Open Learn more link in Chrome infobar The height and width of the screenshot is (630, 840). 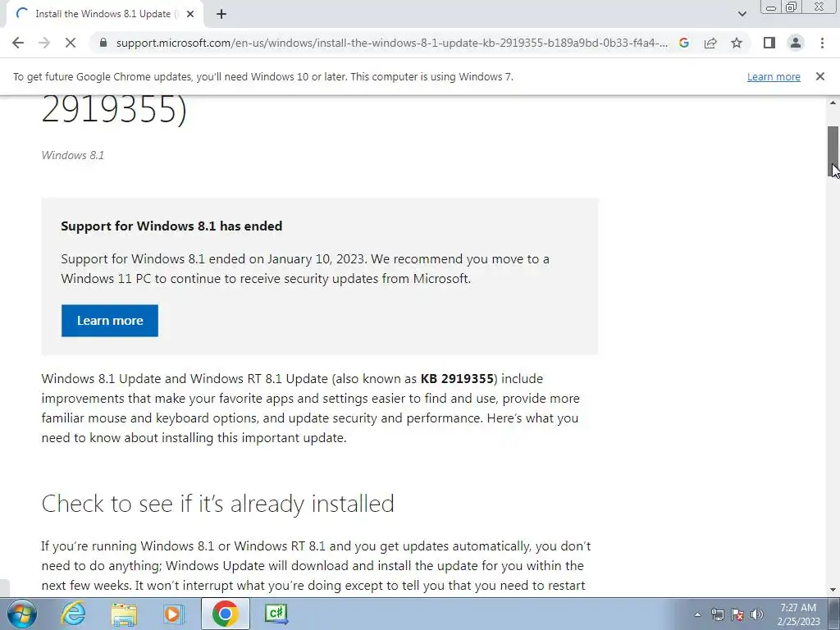point(774,77)
